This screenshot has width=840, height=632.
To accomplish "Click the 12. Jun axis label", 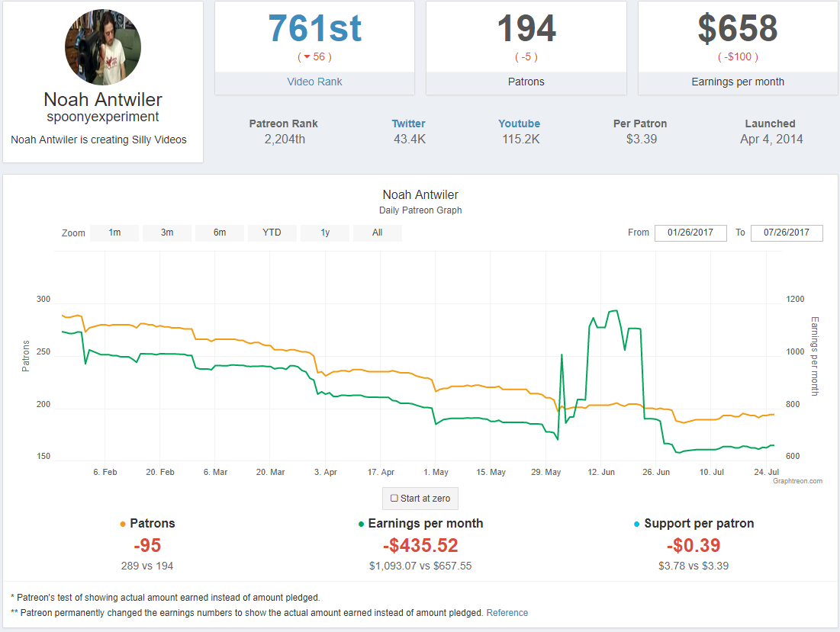I will pos(601,472).
